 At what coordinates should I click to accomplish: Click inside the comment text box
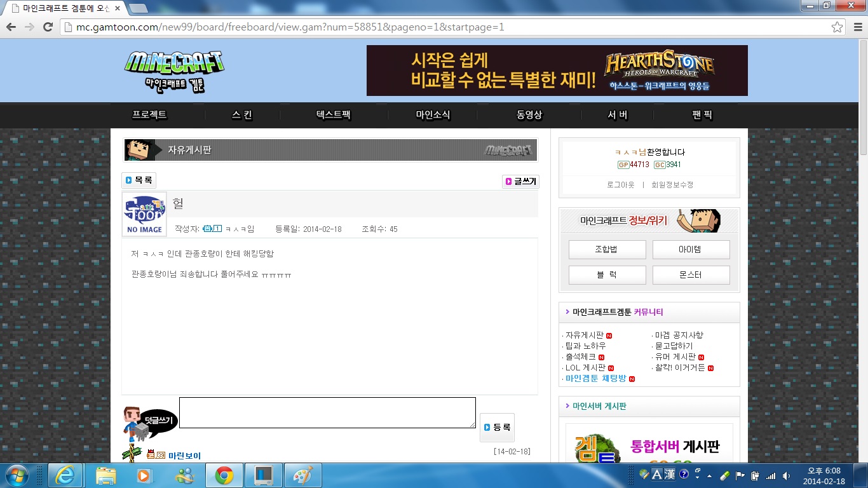[327, 412]
